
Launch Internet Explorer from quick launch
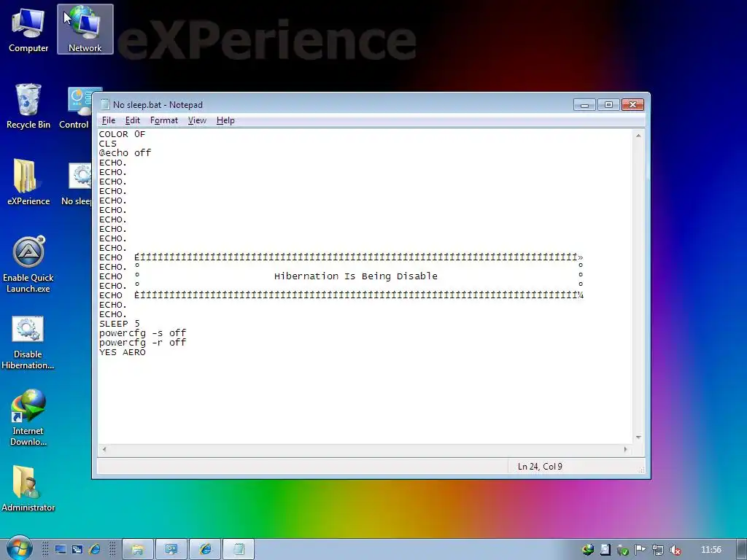click(x=94, y=550)
